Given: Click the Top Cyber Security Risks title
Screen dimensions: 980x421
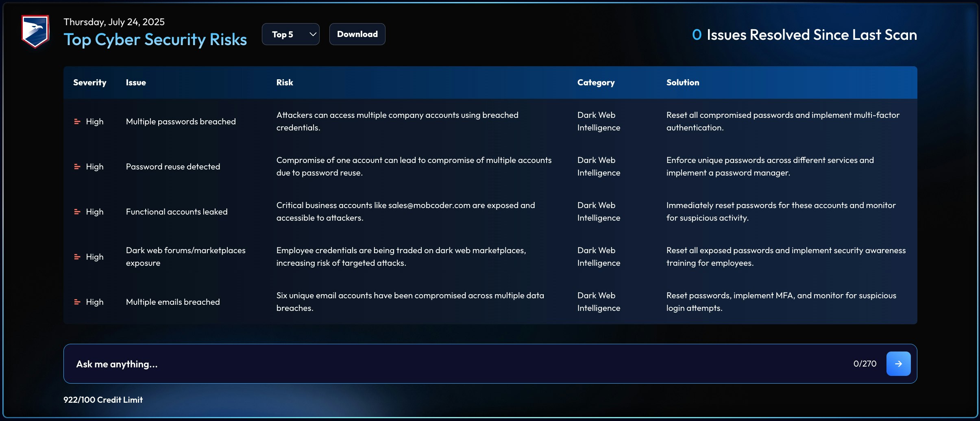Looking at the screenshot, I should (x=155, y=40).
